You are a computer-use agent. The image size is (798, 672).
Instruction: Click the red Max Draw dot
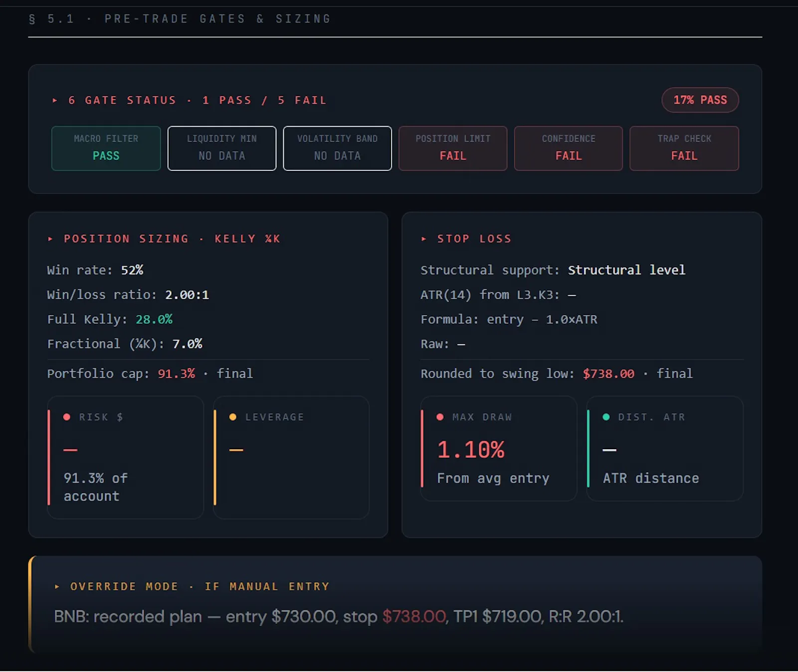tap(440, 417)
